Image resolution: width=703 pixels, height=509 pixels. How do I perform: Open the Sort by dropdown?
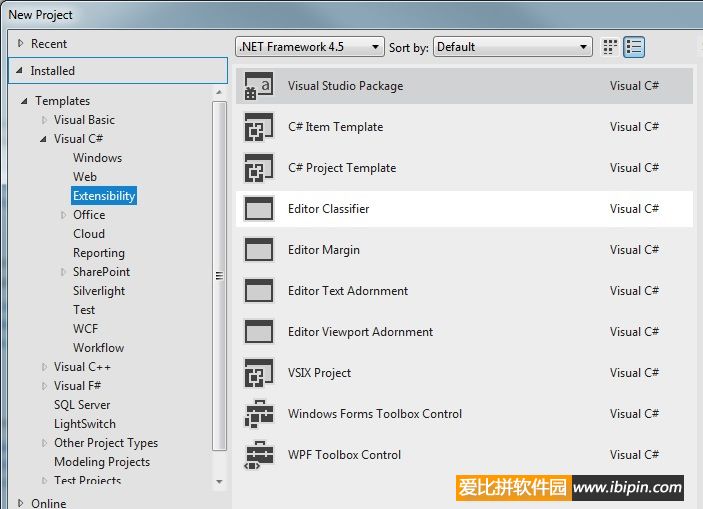click(513, 47)
